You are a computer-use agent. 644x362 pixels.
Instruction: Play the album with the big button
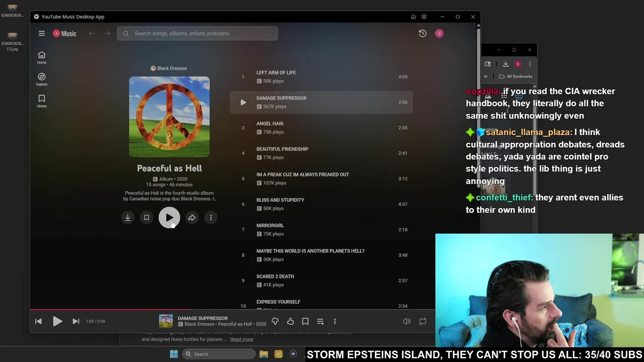(169, 218)
